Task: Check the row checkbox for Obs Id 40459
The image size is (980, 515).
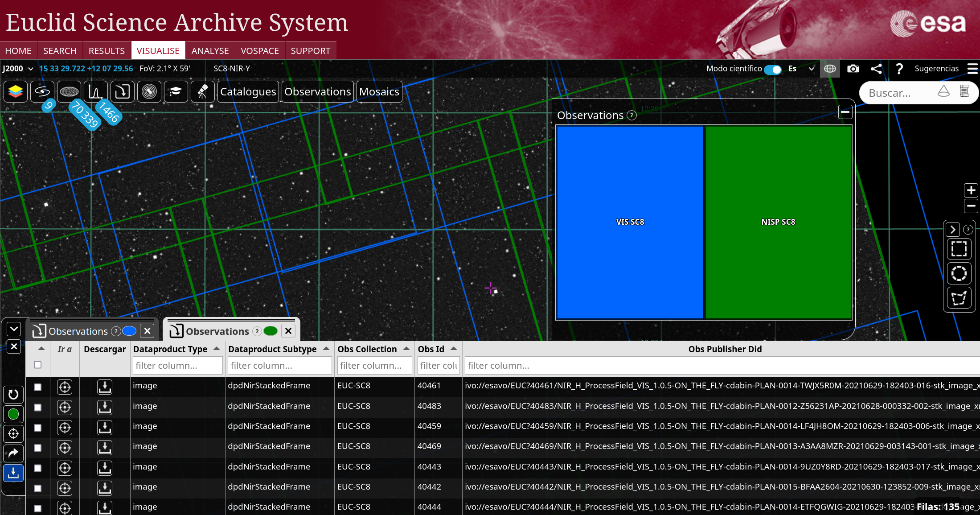Action: coord(38,428)
